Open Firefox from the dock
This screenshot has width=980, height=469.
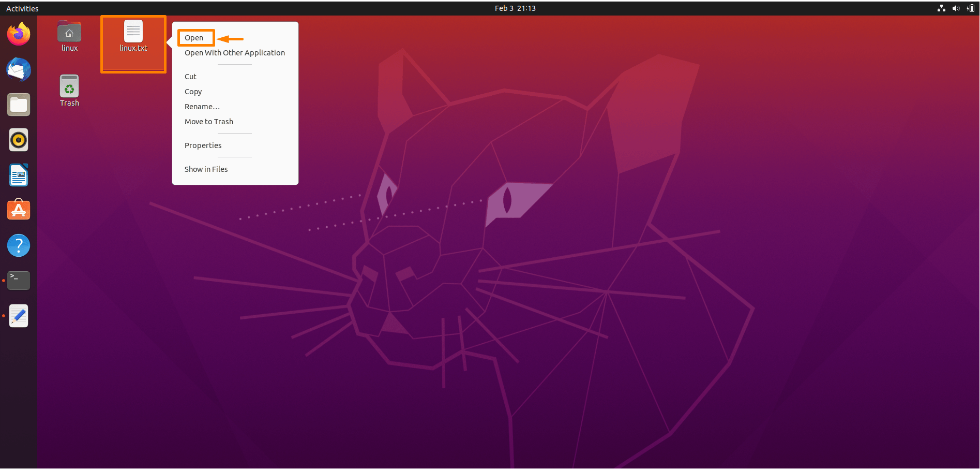(x=19, y=34)
